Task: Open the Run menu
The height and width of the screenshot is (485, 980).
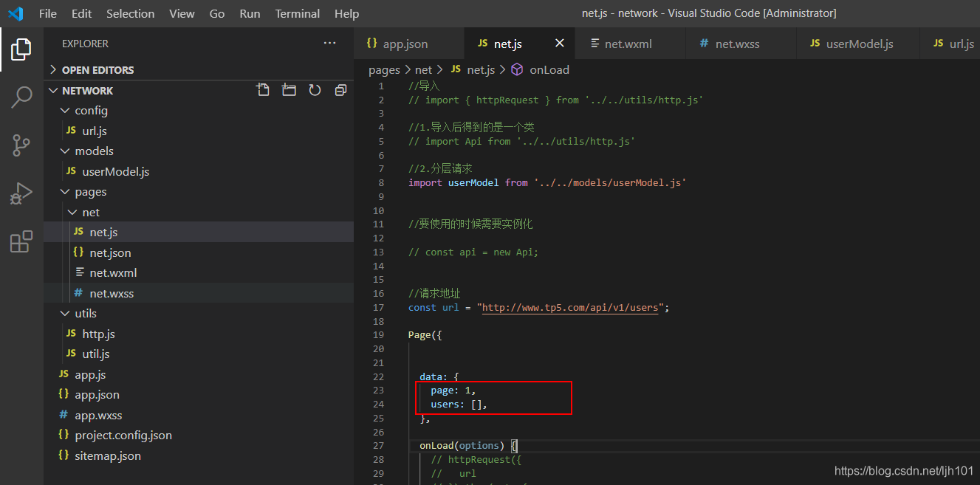Action: pos(250,13)
